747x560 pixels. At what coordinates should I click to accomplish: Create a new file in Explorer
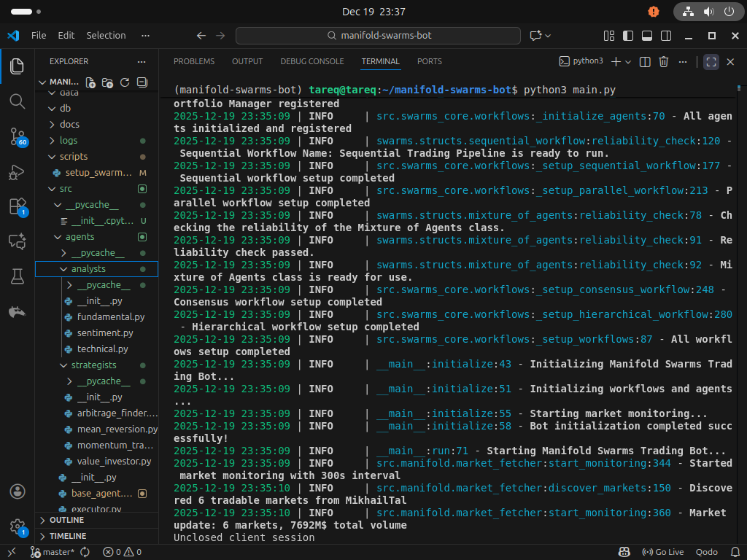90,82
